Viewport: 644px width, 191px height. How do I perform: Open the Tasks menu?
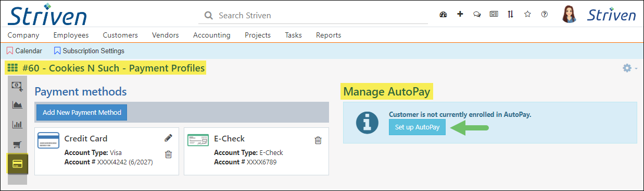point(294,35)
